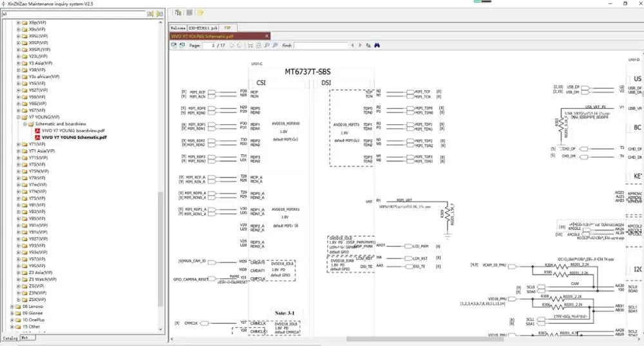The image size is (644, 346).
Task: Expand the 15 Other tree node
Action: click(x=12, y=327)
